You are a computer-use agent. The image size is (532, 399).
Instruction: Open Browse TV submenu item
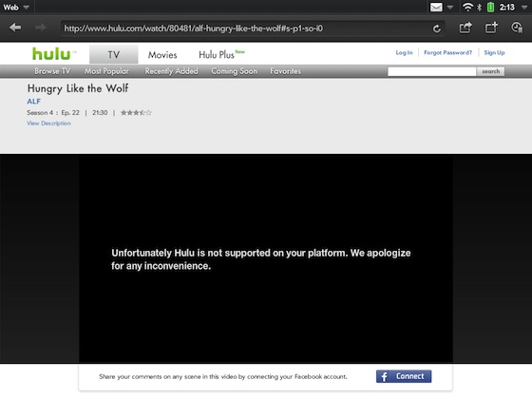[x=52, y=71]
